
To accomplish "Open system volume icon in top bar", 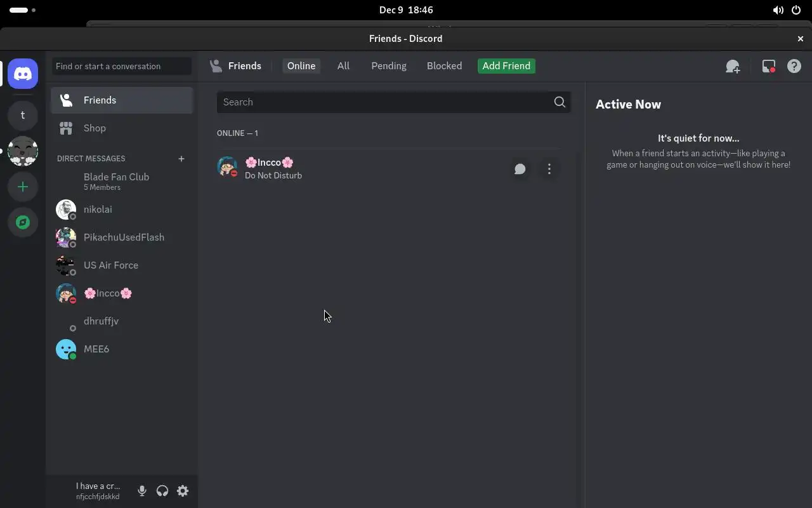I will click(x=778, y=10).
